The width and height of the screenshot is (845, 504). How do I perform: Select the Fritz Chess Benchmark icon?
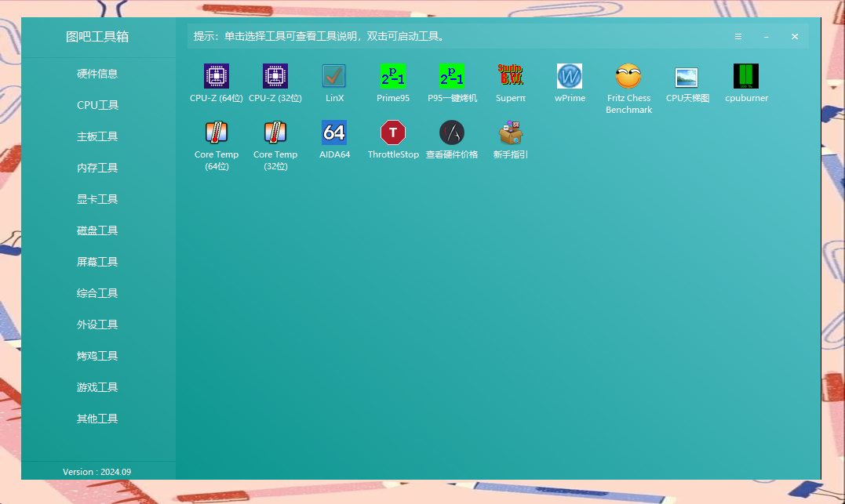tap(628, 76)
